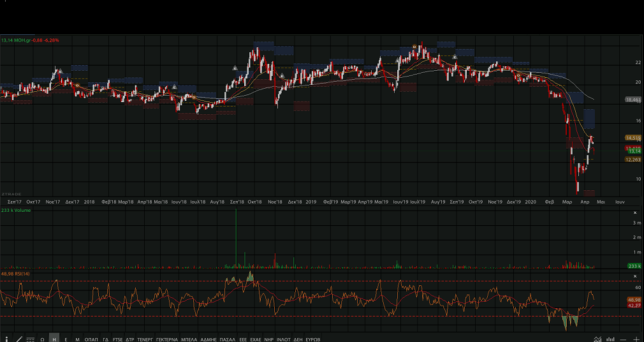Viewport: 644px width, 342px height.
Task: Open the ΕΥΡΩΒ symbol chart
Action: point(313,339)
